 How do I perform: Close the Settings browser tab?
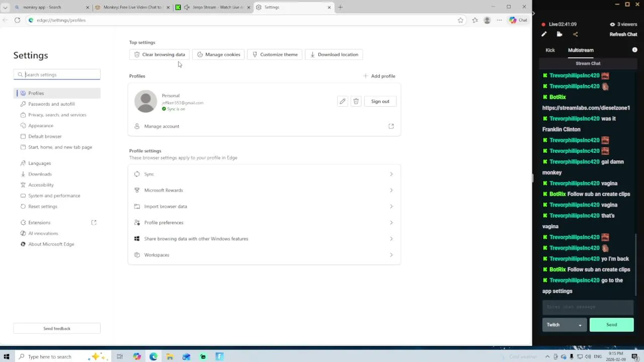(x=330, y=7)
